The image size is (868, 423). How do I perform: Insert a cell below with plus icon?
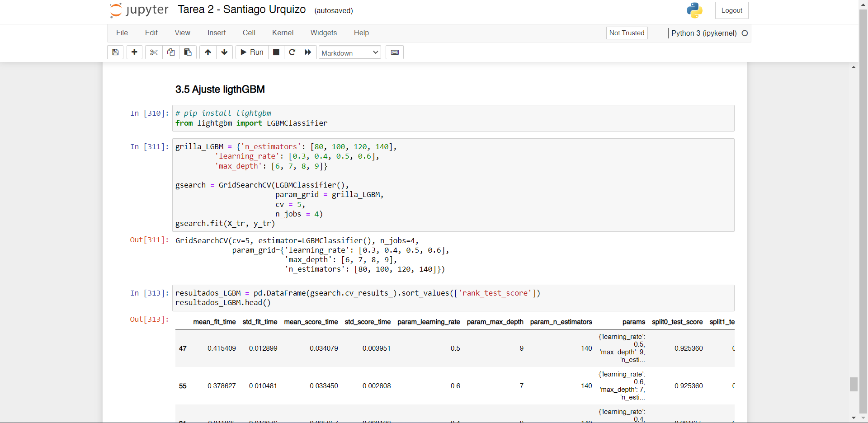(134, 52)
